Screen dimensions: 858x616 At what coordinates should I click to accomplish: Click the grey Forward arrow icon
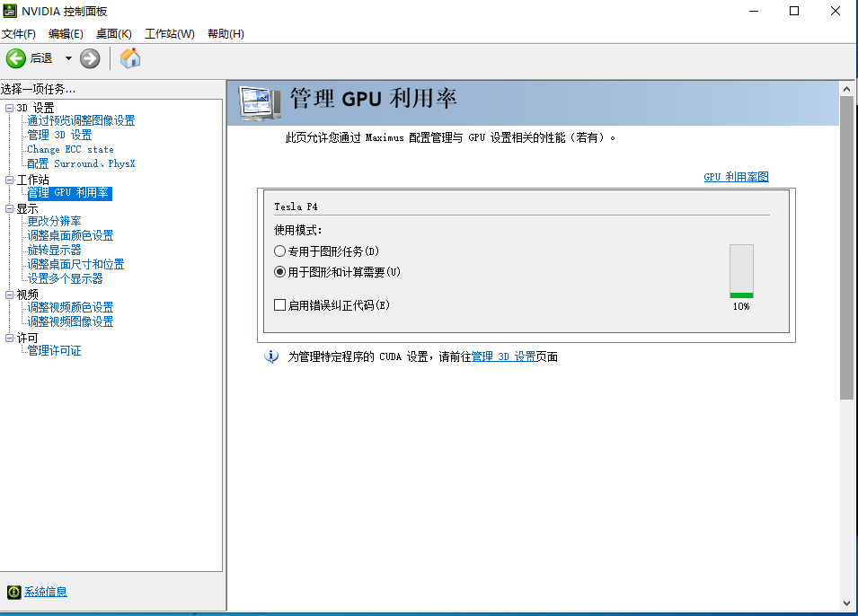[90, 58]
